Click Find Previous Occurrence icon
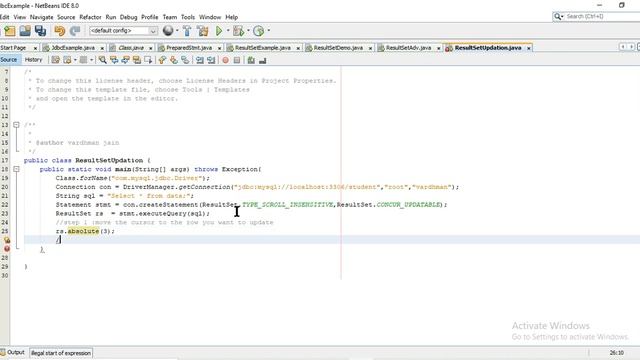 click(x=114, y=60)
